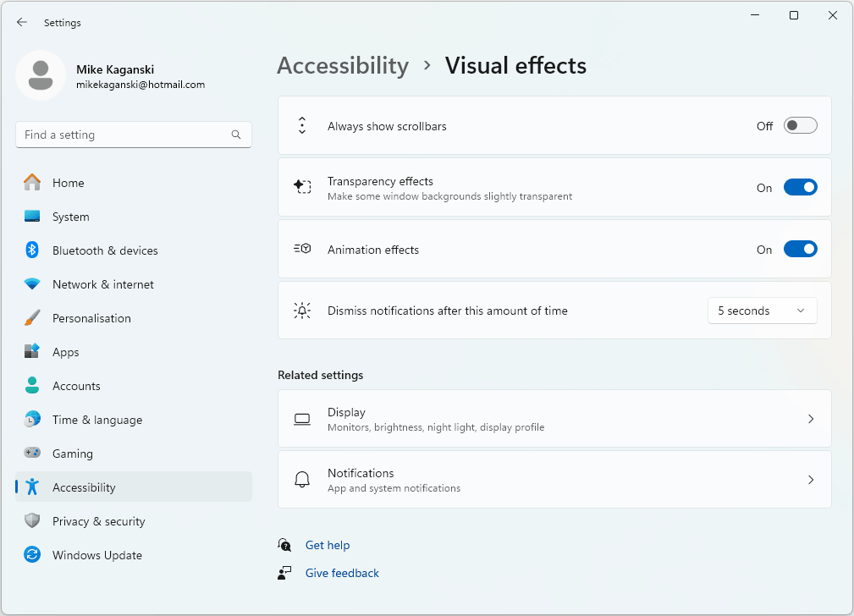
Task: Open Display settings via chevron
Action: [811, 419]
